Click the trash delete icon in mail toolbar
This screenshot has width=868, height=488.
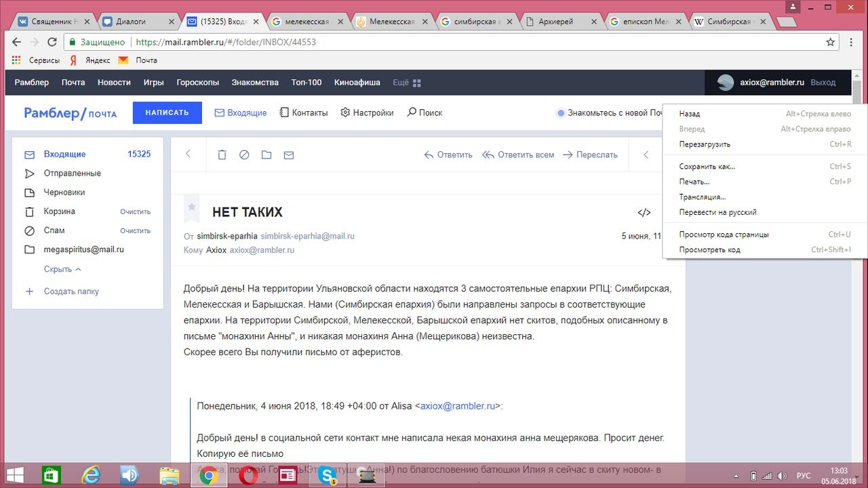click(x=222, y=155)
